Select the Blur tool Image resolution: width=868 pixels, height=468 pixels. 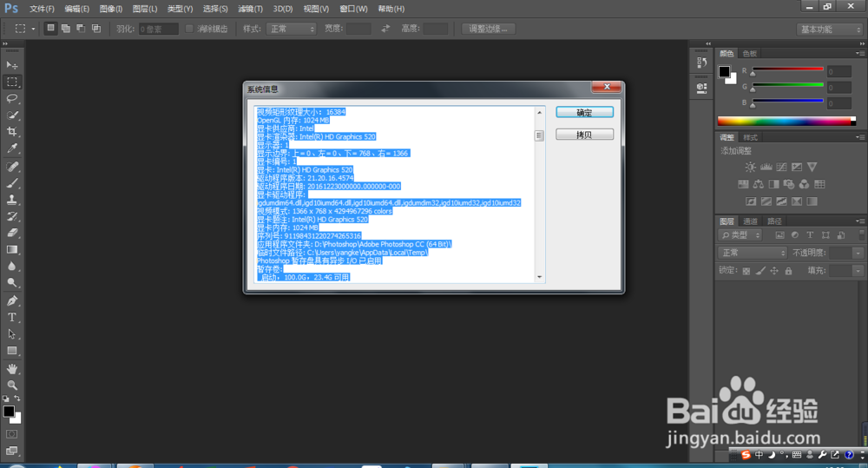coord(11,267)
